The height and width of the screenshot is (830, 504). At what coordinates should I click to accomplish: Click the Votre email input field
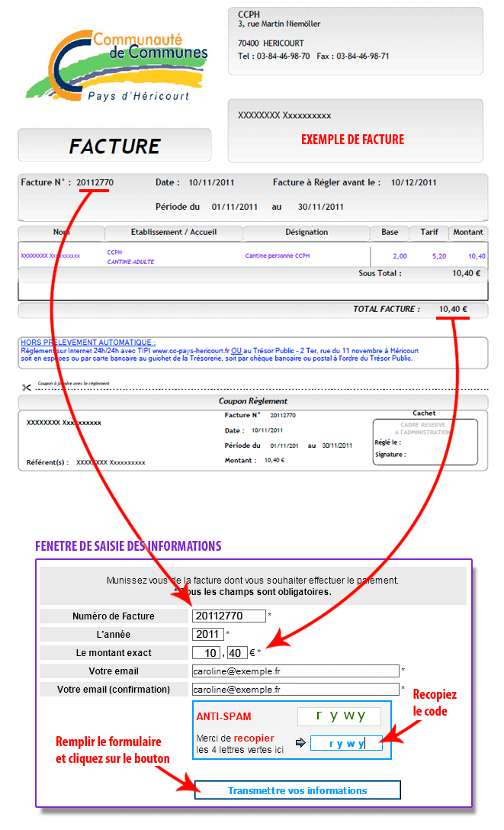[295, 671]
